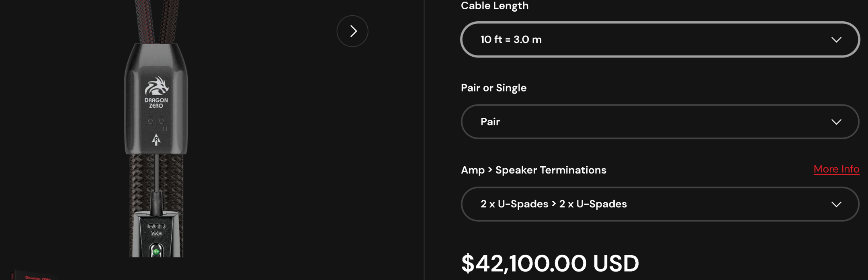
Task: Click the chevron in Speaker Terminations dropdown
Action: click(836, 204)
